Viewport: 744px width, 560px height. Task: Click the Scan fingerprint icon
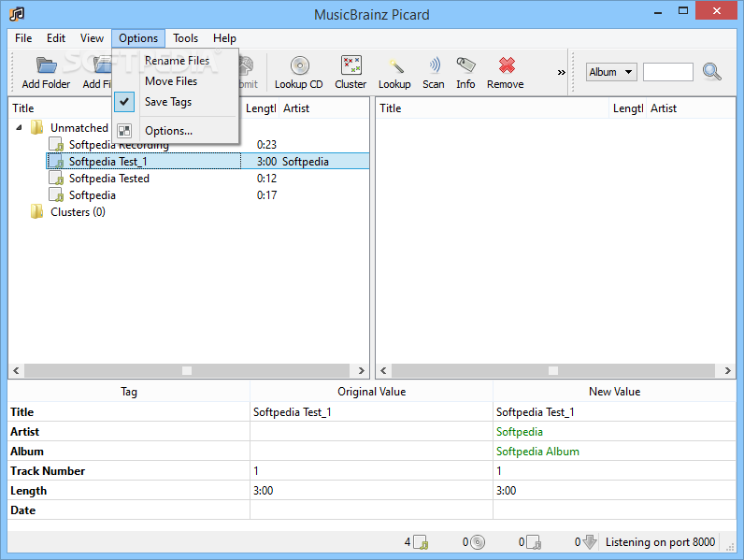435,65
